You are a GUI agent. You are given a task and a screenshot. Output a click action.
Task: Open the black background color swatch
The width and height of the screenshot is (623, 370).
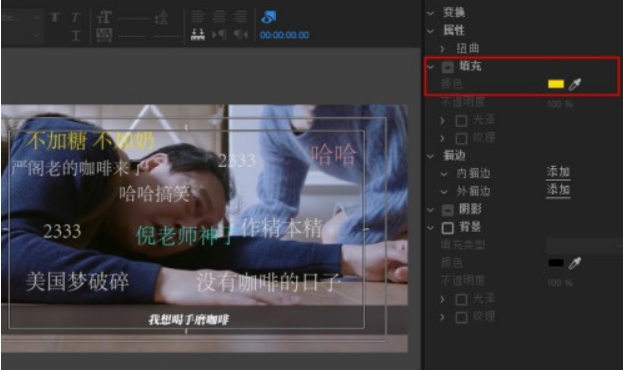pos(555,263)
